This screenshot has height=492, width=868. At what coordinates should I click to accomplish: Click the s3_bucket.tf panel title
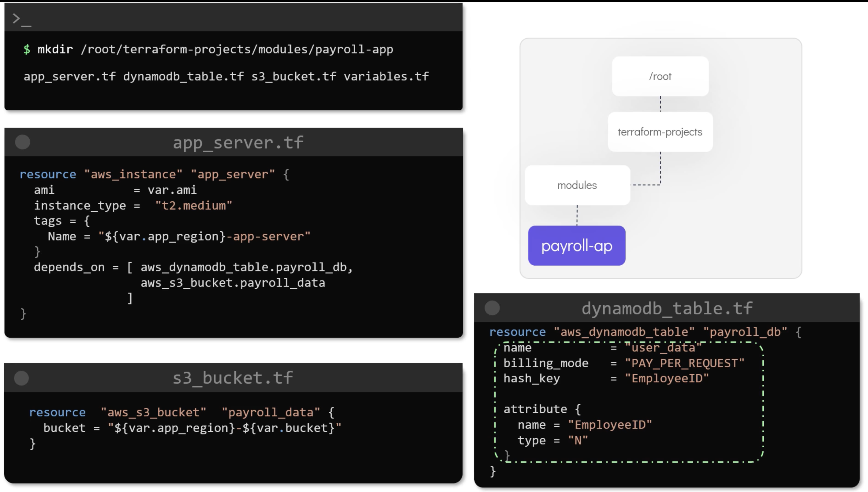(233, 378)
